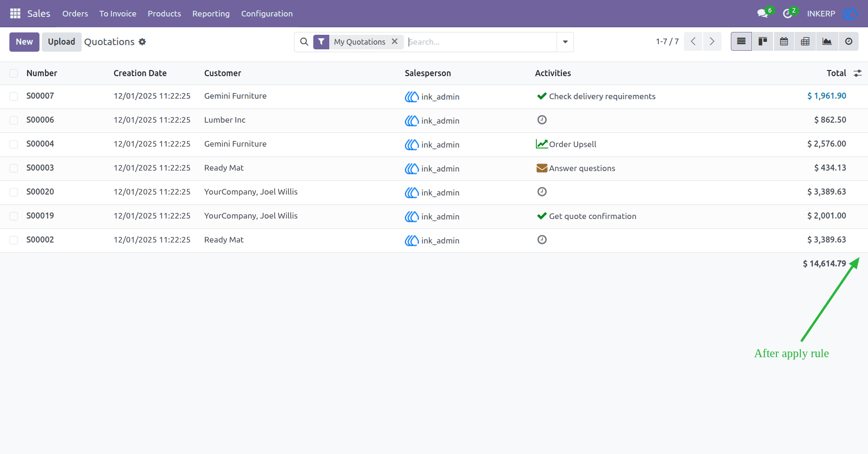
Task: Tick the checkbox for quotation S00007
Action: point(14,96)
